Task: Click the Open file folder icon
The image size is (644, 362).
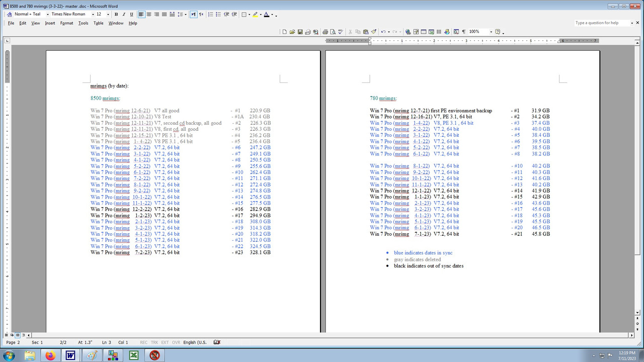Action: 292,32
